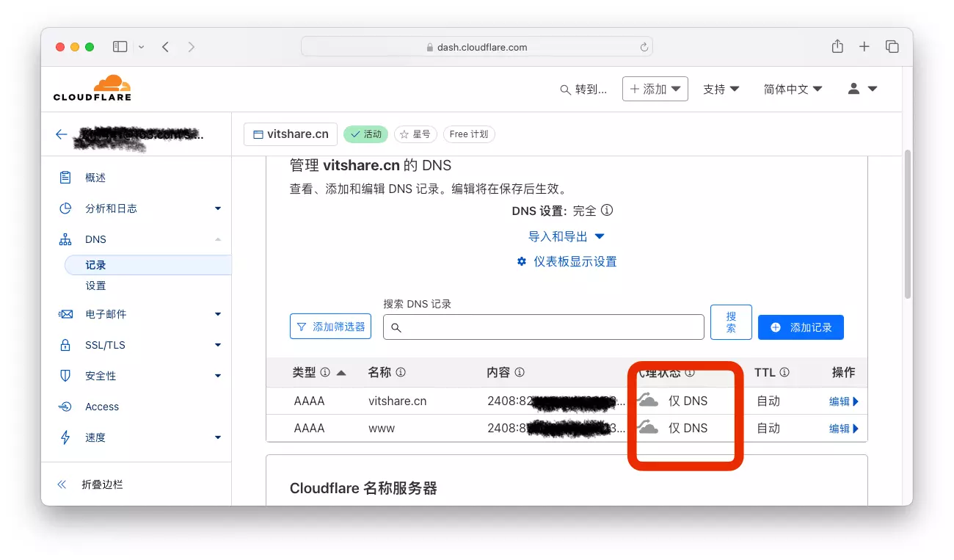Click the DNS network icon in sidebar
Screen dimensions: 954x560
(x=65, y=239)
